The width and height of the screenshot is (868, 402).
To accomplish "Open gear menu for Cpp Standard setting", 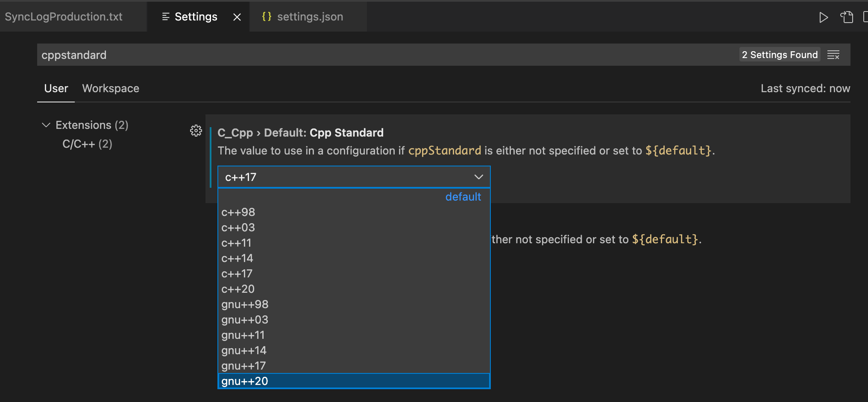I will point(196,131).
